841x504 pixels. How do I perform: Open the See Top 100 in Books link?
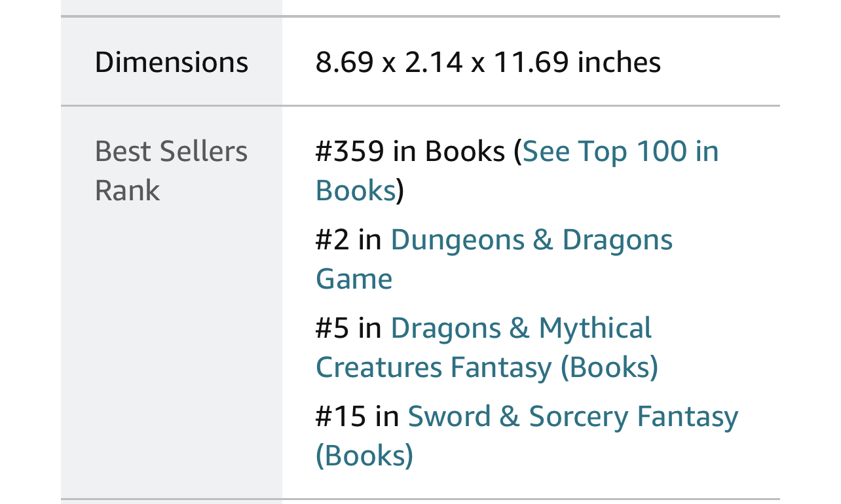click(x=517, y=170)
